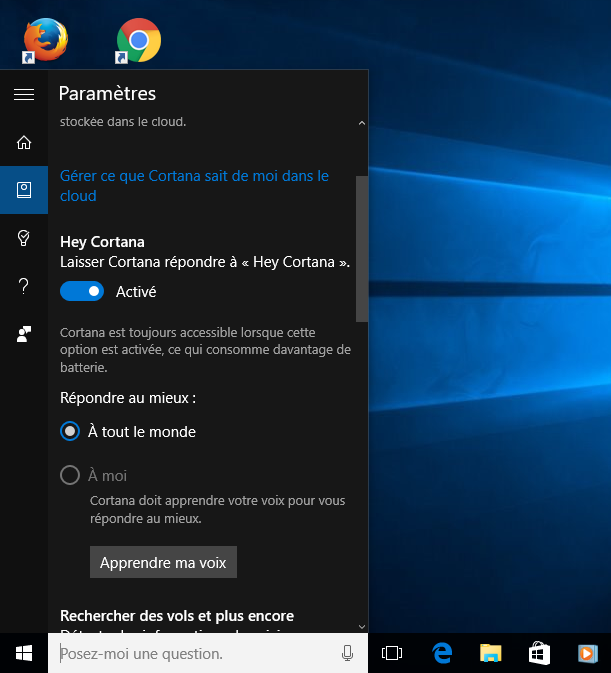Click 'Apprendre ma voix' button
The height and width of the screenshot is (673, 611).
point(163,562)
